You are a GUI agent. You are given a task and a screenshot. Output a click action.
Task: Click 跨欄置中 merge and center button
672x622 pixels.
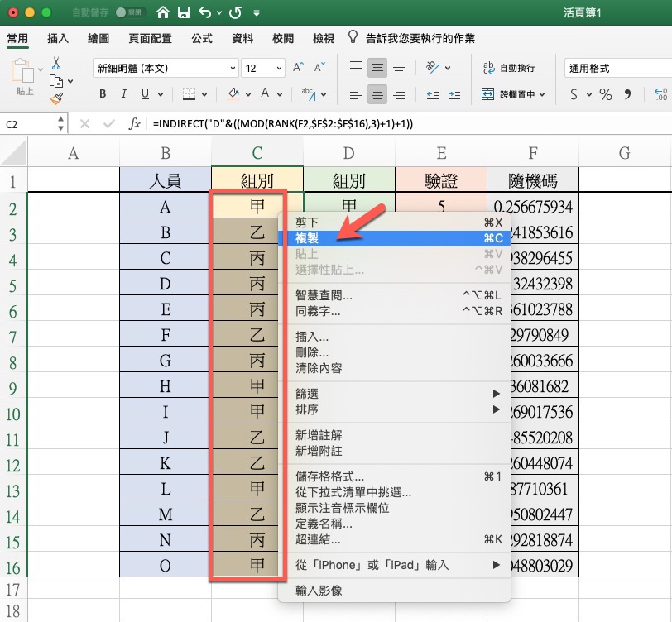511,94
